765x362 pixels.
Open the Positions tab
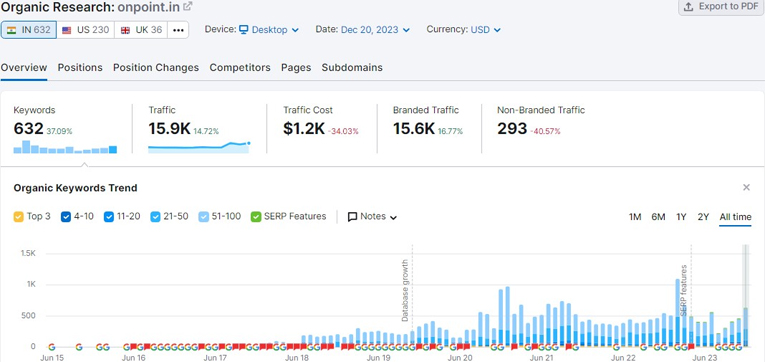pos(80,68)
